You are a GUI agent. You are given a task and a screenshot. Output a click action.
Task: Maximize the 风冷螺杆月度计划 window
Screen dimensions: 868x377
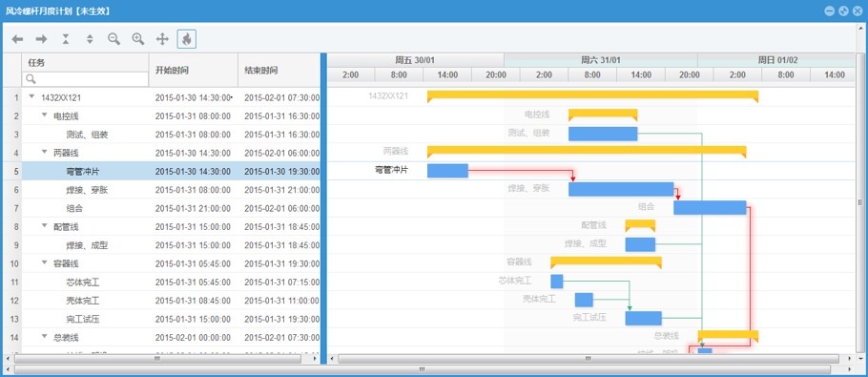coord(843,10)
